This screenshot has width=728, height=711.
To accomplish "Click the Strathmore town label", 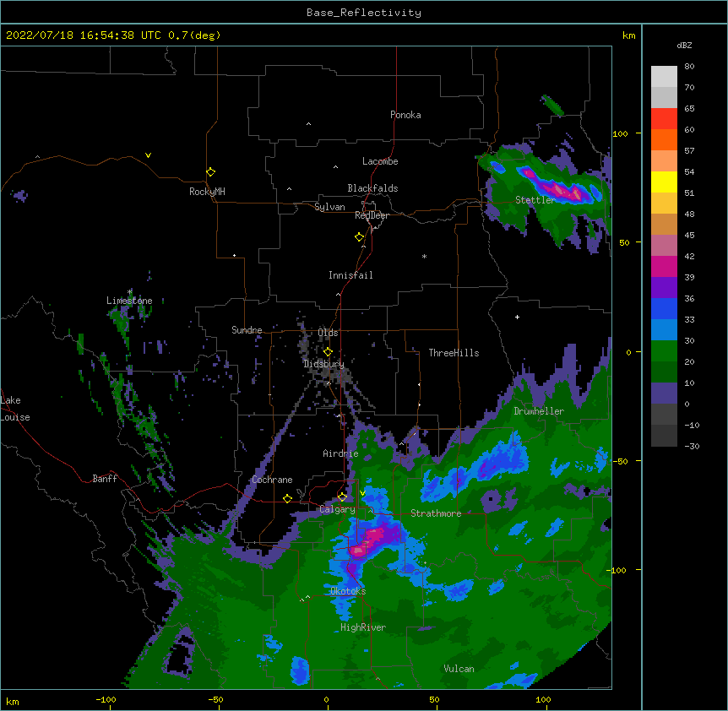I will [436, 513].
